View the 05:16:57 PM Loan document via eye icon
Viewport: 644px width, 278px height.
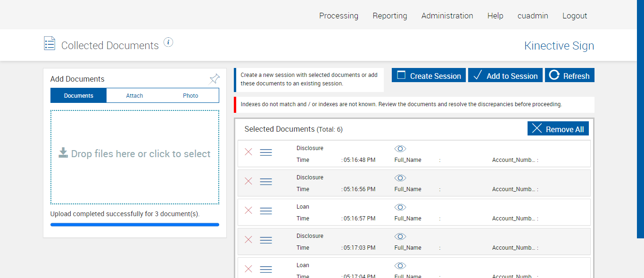(400, 207)
